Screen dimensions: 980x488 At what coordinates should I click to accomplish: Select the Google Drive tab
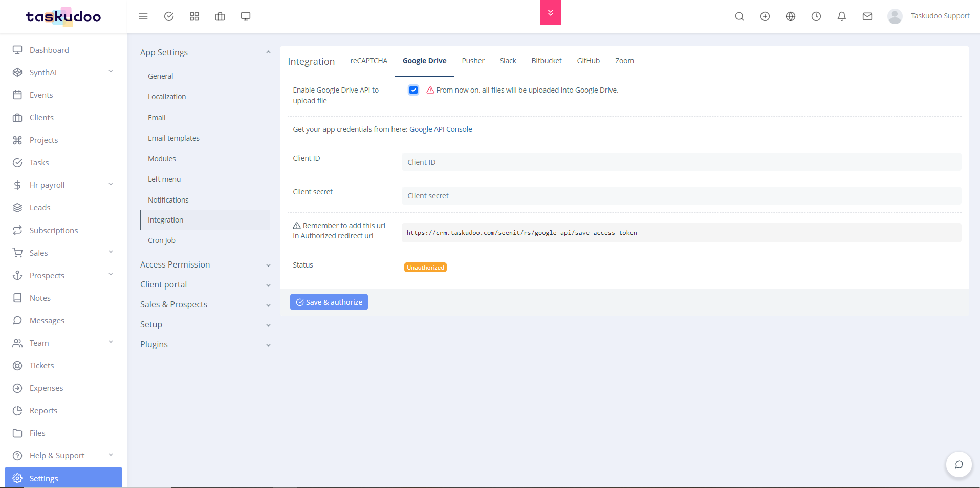[x=424, y=61]
